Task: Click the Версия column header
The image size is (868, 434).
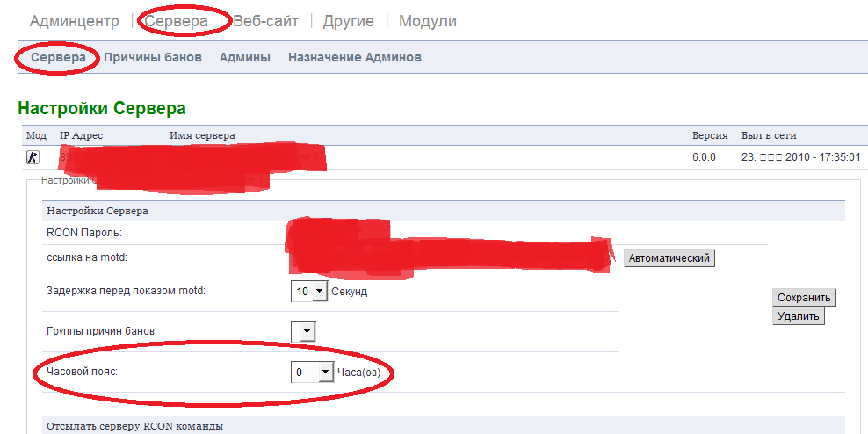Action: coord(709,135)
